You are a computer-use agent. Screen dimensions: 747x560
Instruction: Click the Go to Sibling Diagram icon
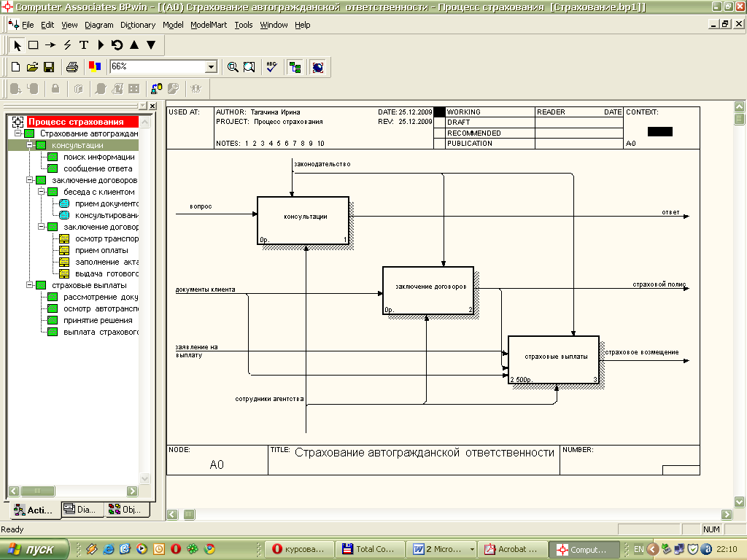pyautogui.click(x=117, y=45)
